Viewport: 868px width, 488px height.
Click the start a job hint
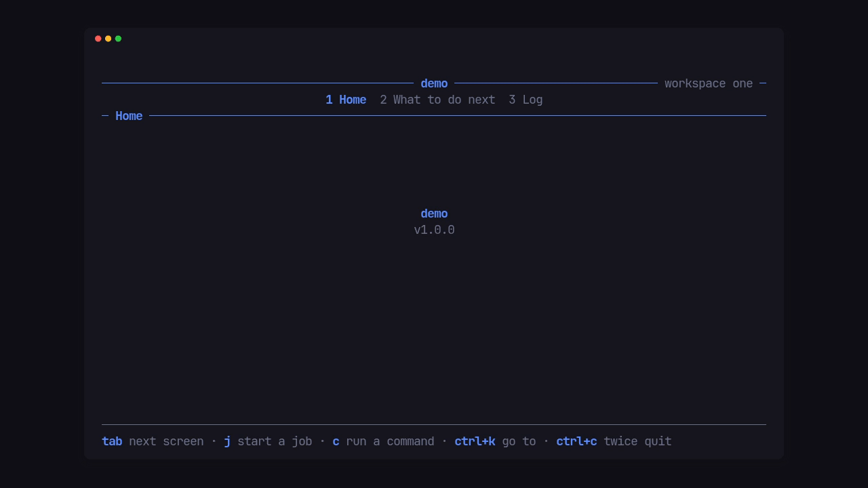[x=275, y=441]
